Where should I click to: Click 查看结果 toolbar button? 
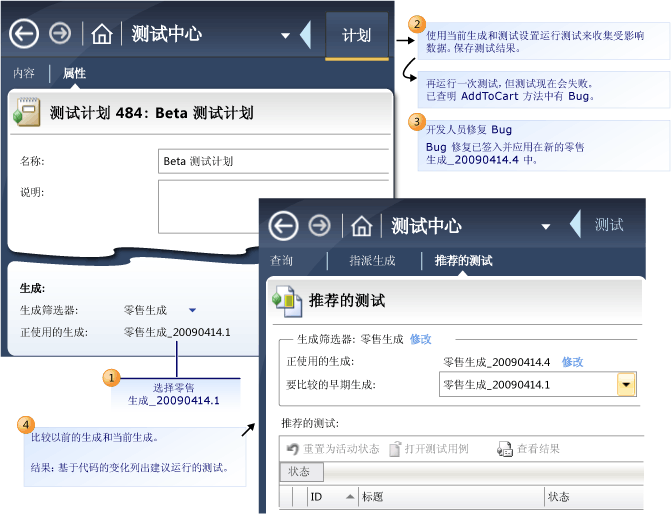pyautogui.click(x=528, y=449)
